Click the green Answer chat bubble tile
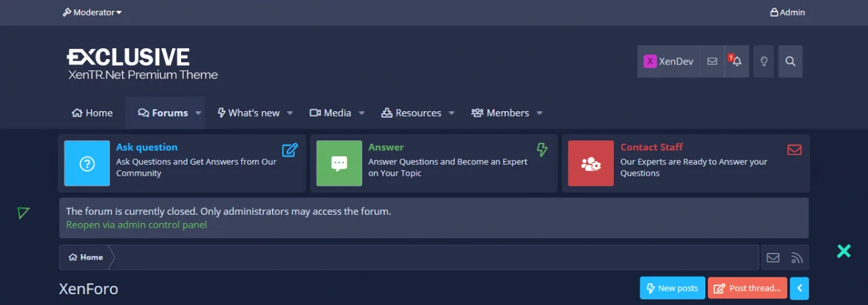Image resolution: width=868 pixels, height=305 pixels. pyautogui.click(x=339, y=163)
